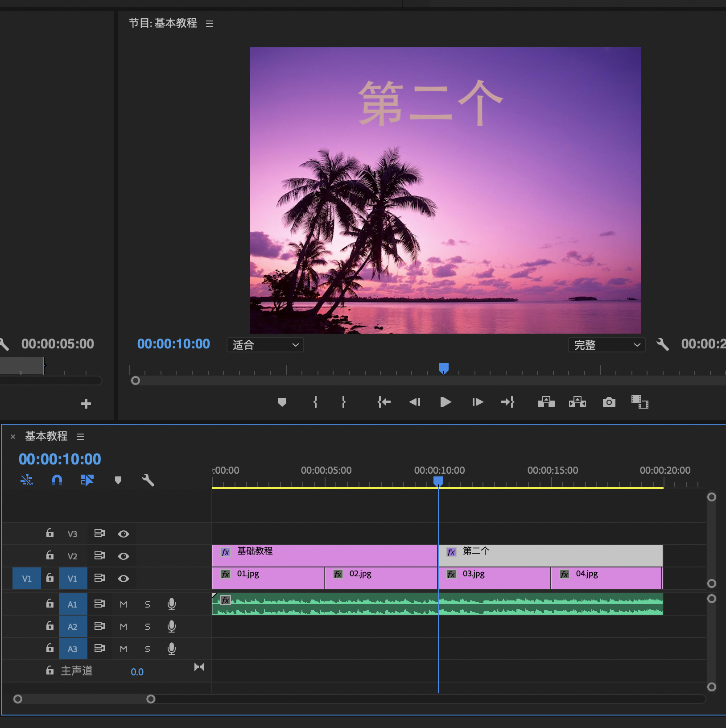
Task: Click the Mark In bracket icon
Action: click(315, 402)
